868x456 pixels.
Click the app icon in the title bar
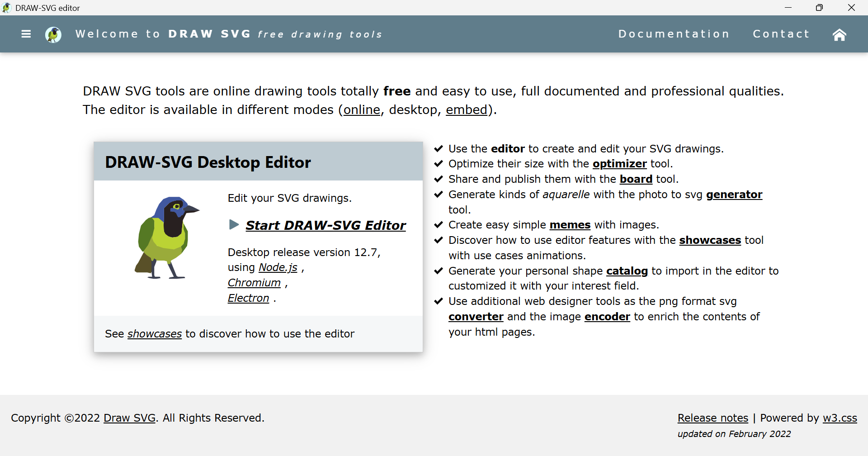7,7
